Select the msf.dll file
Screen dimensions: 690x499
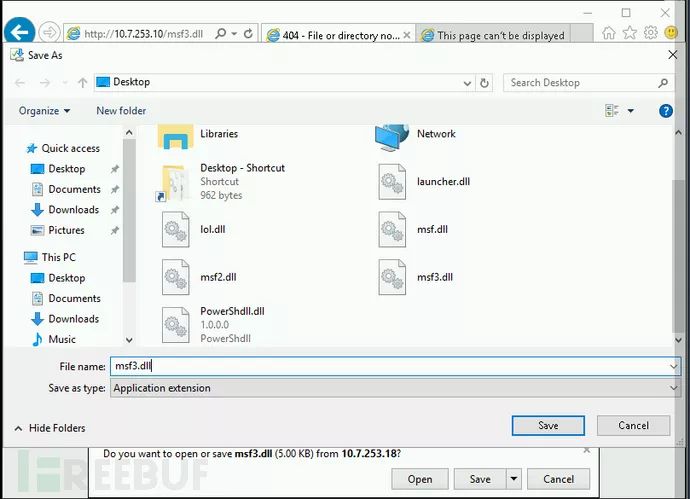tap(413, 229)
